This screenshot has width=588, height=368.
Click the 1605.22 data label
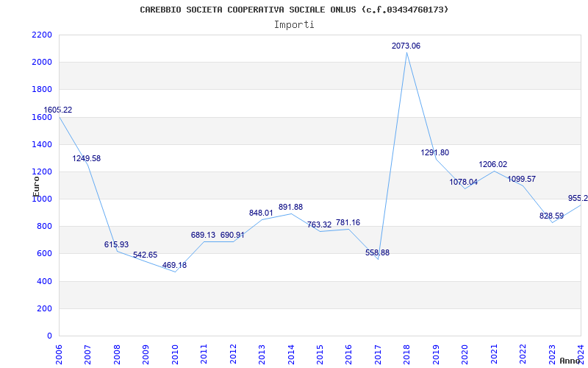click(x=58, y=110)
